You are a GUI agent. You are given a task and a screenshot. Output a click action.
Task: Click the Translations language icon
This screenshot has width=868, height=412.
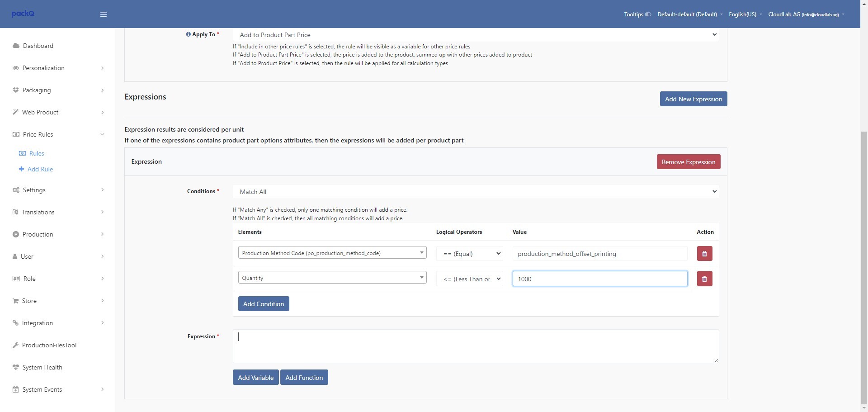pos(15,212)
